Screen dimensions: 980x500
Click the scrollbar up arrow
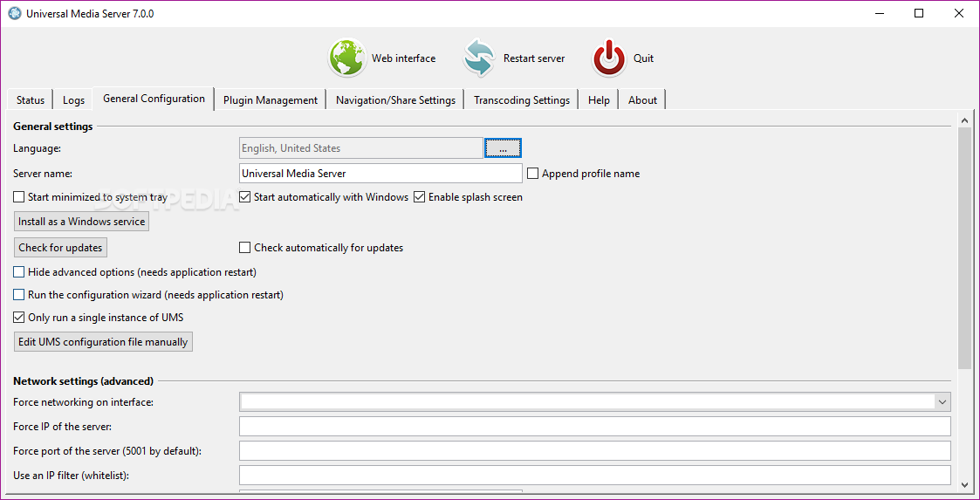click(x=964, y=120)
